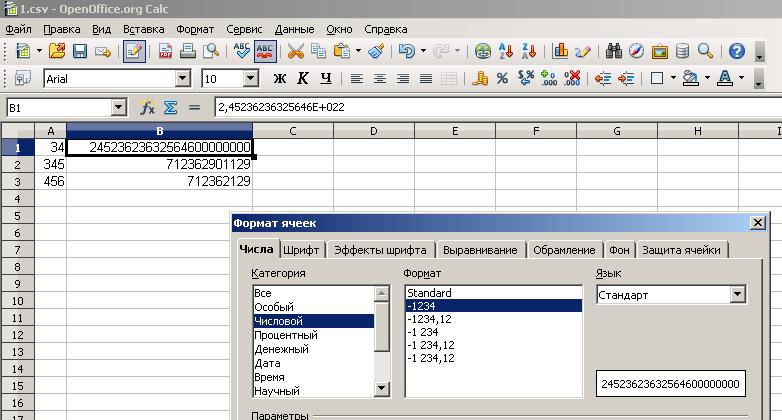Click the Sum sigma icon
This screenshot has height=420, width=782.
click(170, 107)
